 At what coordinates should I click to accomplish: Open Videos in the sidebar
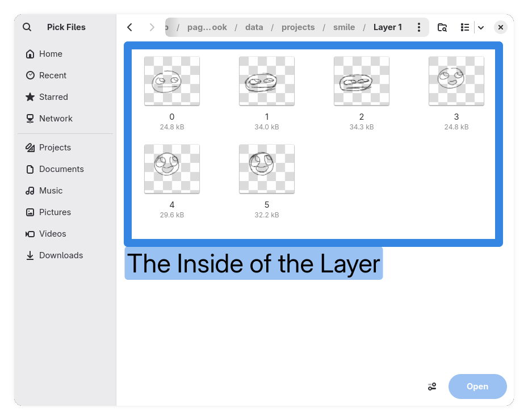tap(65, 234)
